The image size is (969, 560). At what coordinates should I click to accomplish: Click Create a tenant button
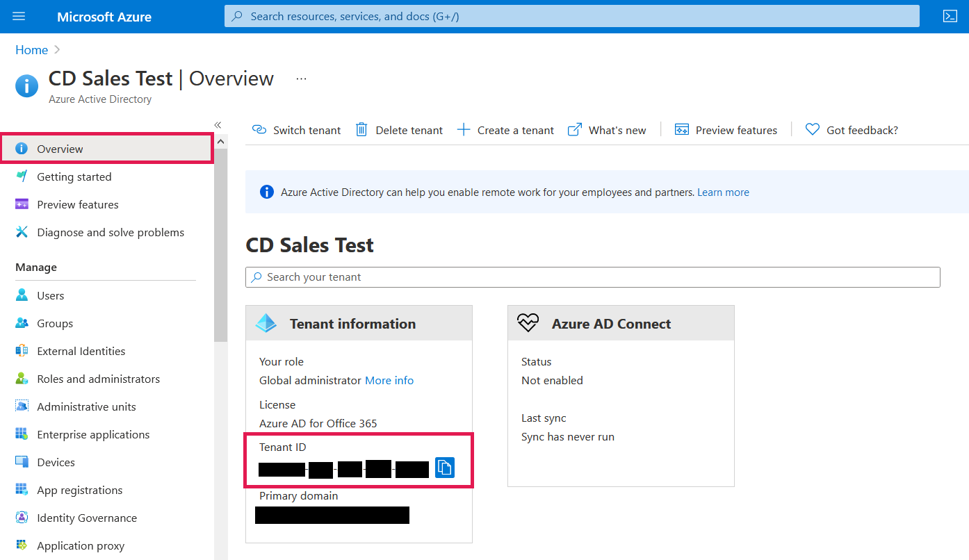505,130
